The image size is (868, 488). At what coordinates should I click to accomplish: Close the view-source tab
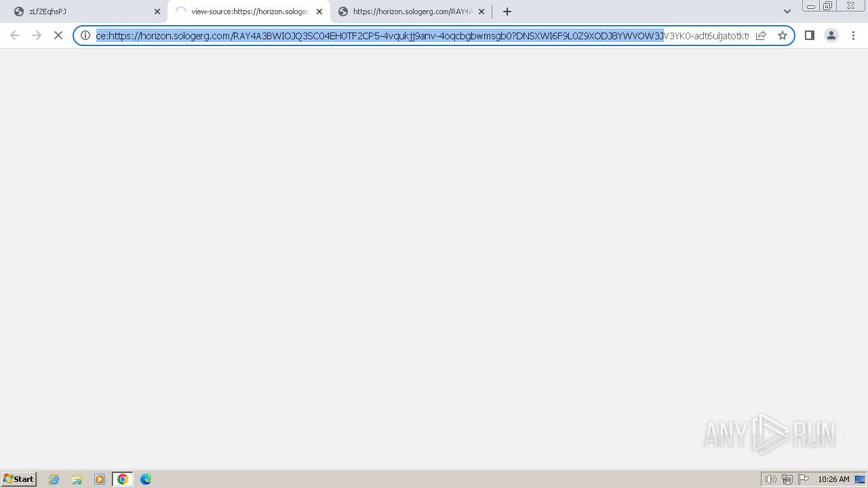pyautogui.click(x=319, y=12)
